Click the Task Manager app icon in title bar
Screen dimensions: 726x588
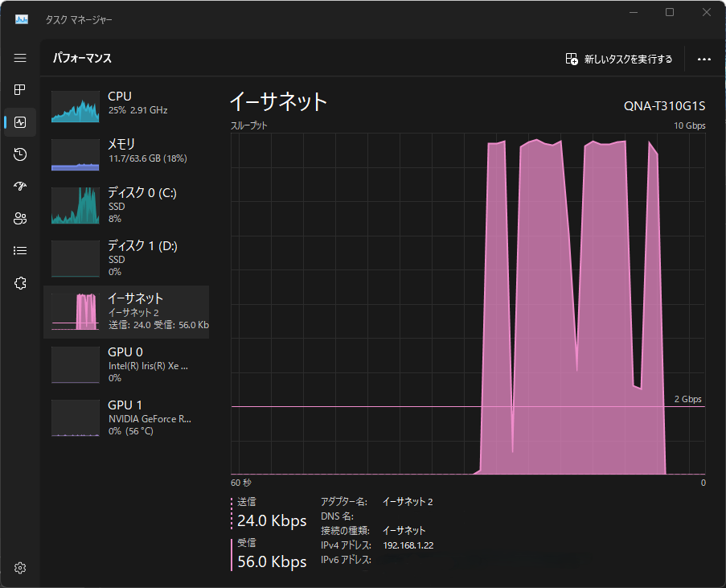21,19
